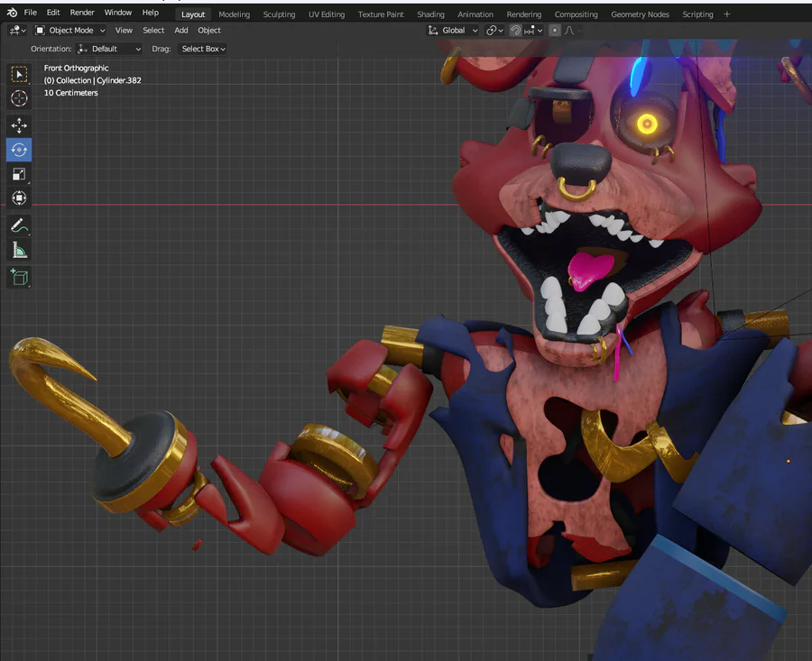Click the 'Cylinder.382' object name text
Screen dimensions: 812x661
tap(118, 80)
